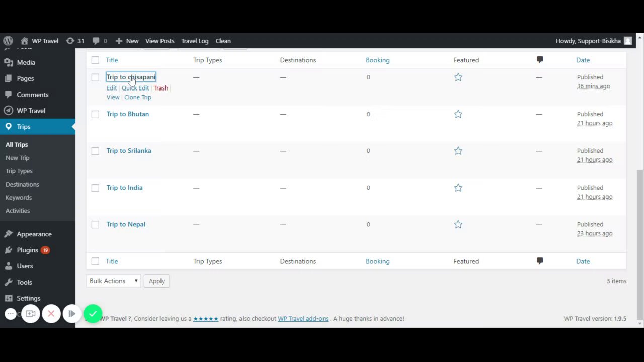Viewport: 644px width, 362px height.
Task: Click Quick Edit under Trip to chisapani
Action: click(135, 88)
